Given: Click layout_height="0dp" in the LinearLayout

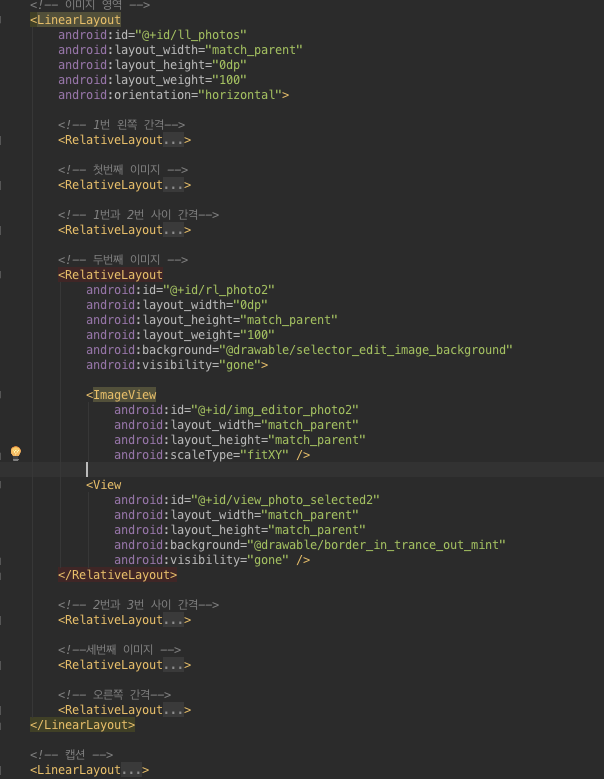Looking at the screenshot, I should 152,65.
